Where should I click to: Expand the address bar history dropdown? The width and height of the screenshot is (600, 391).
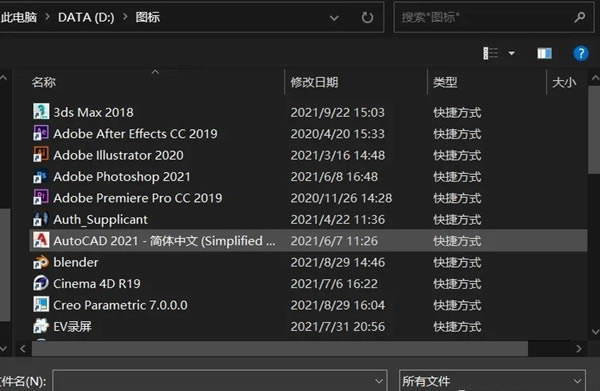click(334, 18)
